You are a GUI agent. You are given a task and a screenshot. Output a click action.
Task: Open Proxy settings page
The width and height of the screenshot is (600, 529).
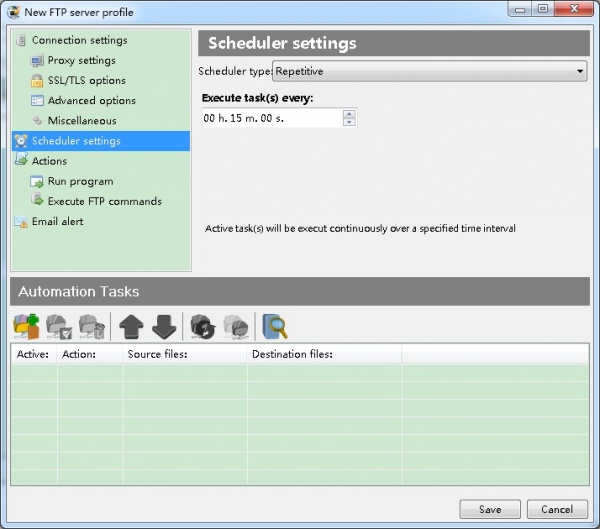tap(81, 61)
